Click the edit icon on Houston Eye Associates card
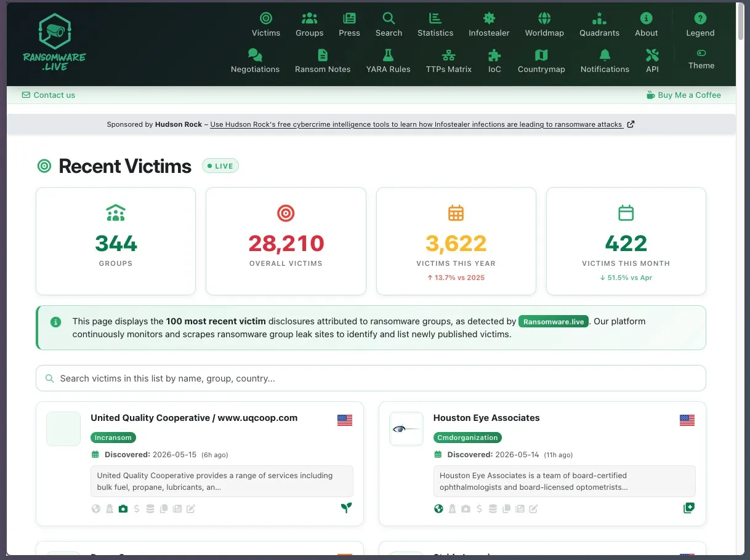 (x=533, y=509)
